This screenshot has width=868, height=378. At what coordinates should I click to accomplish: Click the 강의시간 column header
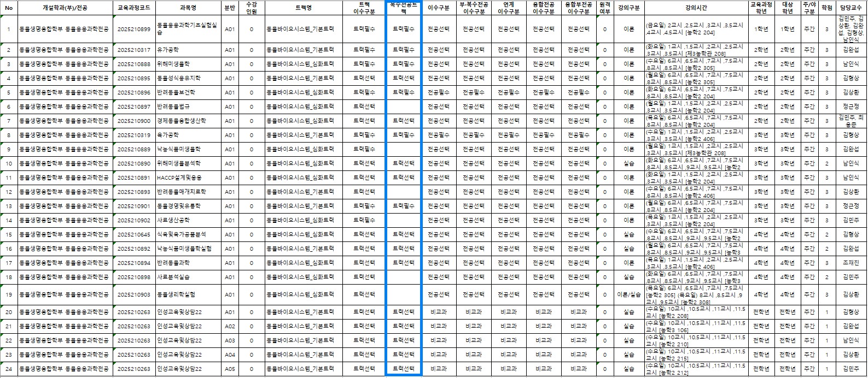[696, 8]
